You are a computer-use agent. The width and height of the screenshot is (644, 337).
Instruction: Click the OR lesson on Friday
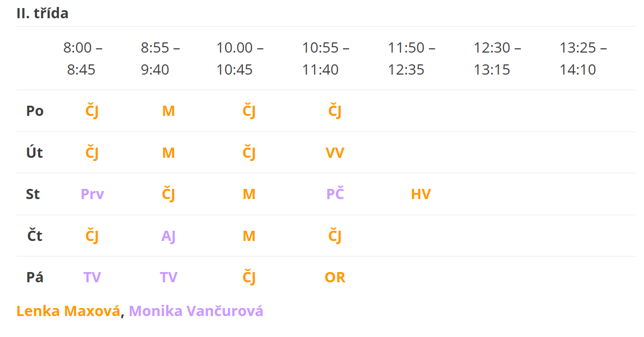pyautogui.click(x=335, y=277)
